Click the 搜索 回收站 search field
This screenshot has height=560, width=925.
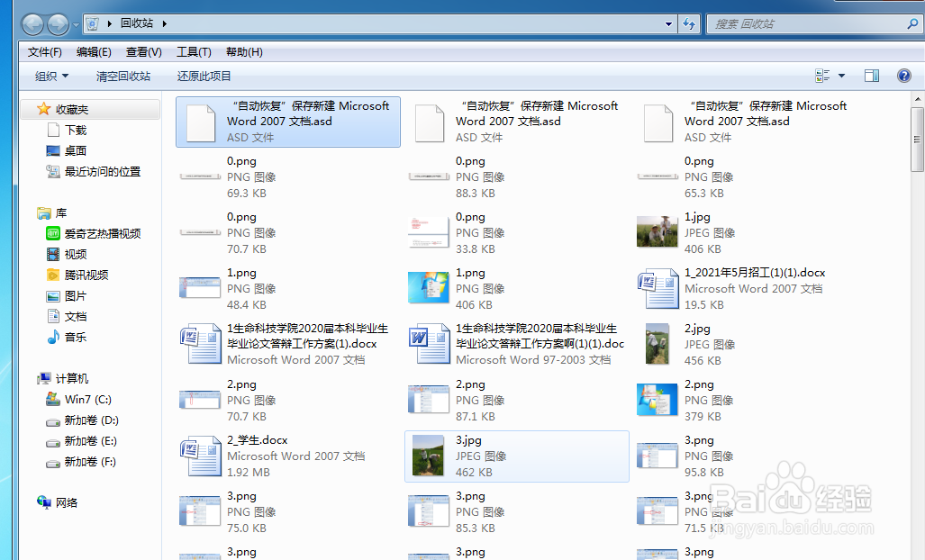pyautogui.click(x=805, y=24)
